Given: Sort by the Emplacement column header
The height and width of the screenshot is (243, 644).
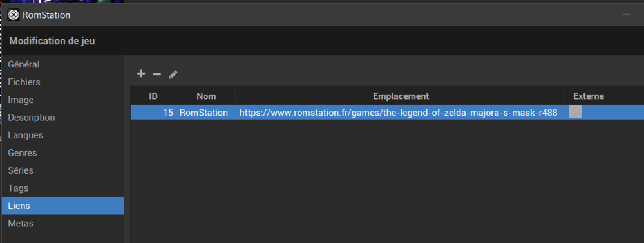Looking at the screenshot, I should [401, 96].
